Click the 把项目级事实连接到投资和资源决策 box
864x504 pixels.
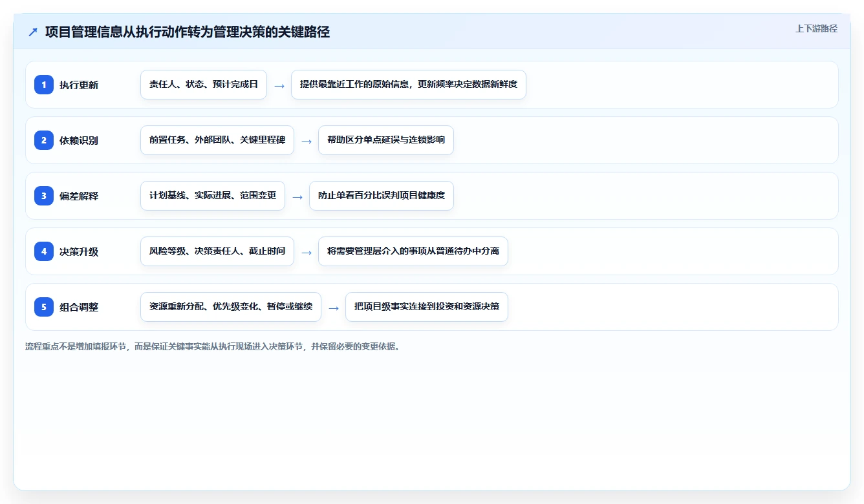point(427,307)
